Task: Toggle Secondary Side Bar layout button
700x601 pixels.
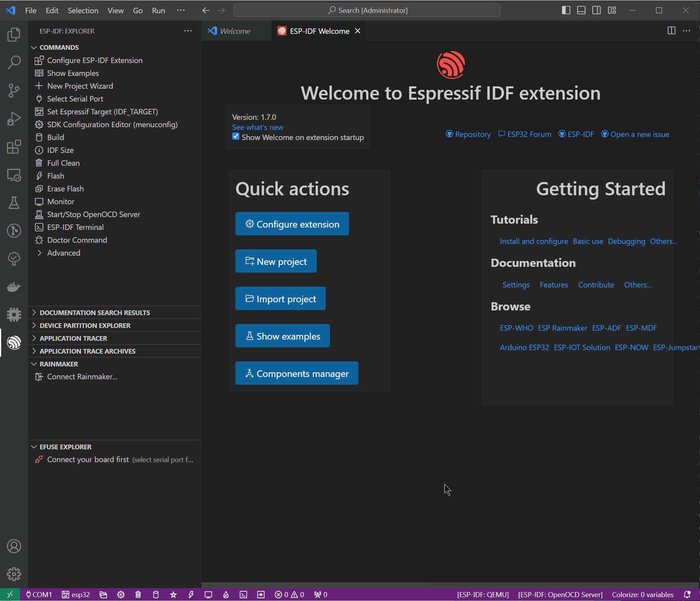Action: pyautogui.click(x=596, y=10)
